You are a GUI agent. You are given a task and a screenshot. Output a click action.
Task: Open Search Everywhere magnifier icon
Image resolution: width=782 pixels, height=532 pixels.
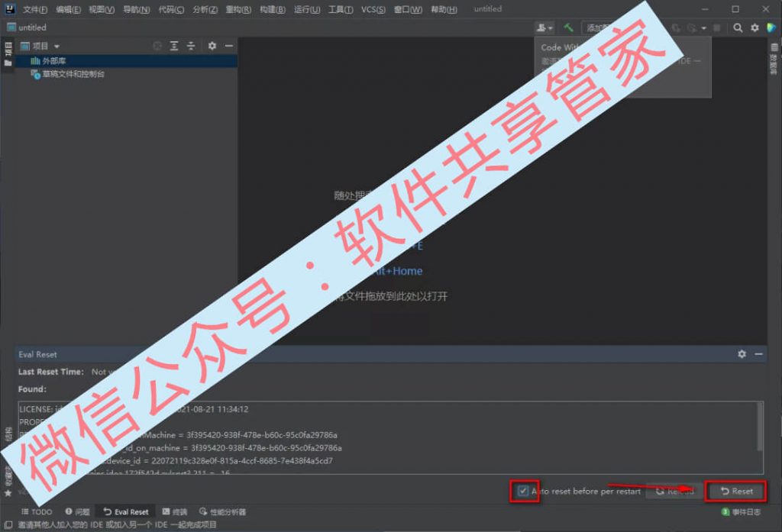738,28
